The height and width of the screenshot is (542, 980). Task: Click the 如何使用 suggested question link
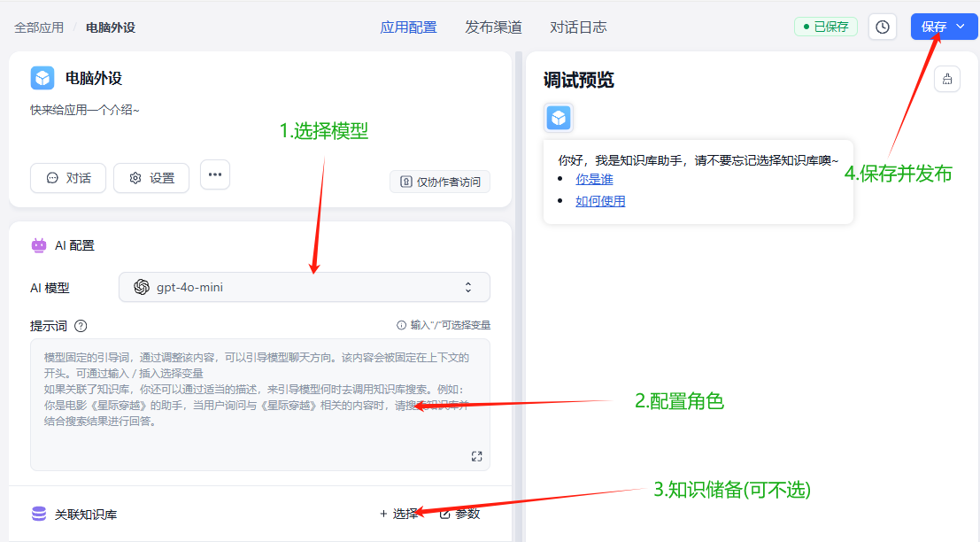pyautogui.click(x=600, y=201)
